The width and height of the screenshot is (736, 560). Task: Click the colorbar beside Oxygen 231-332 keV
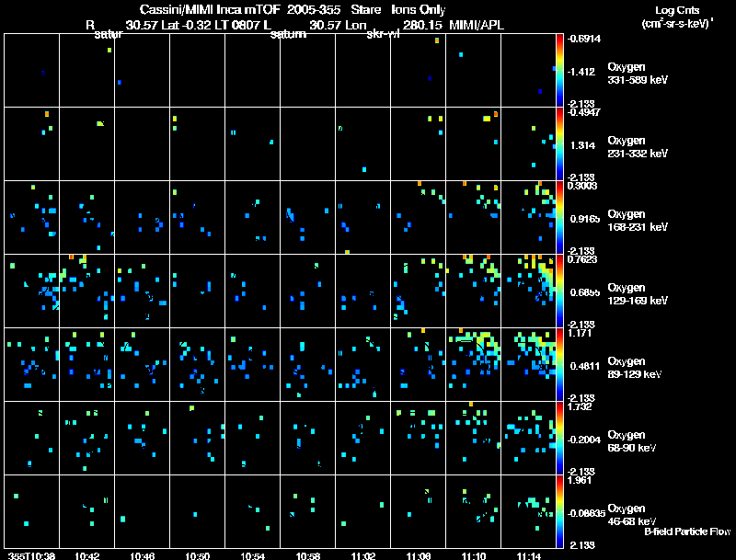point(559,144)
